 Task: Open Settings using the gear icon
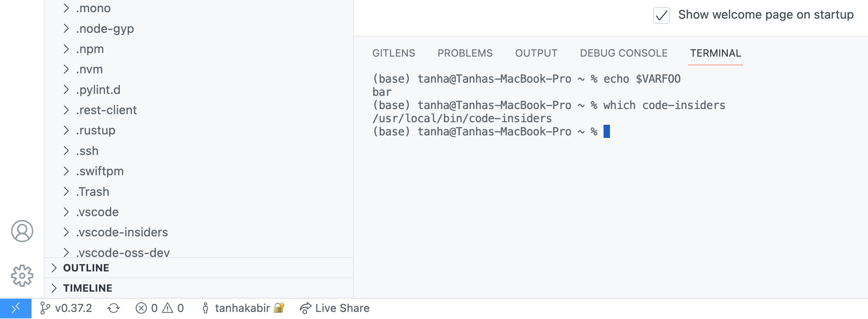pyautogui.click(x=22, y=275)
